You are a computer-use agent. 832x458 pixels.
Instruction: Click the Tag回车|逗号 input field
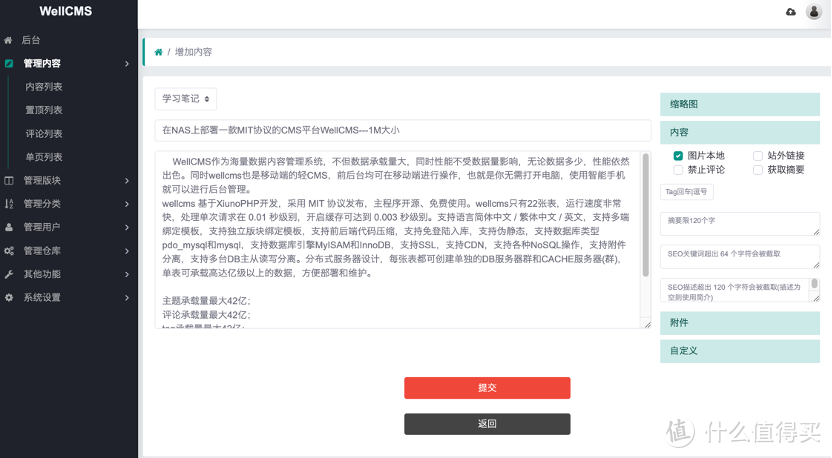click(x=687, y=192)
